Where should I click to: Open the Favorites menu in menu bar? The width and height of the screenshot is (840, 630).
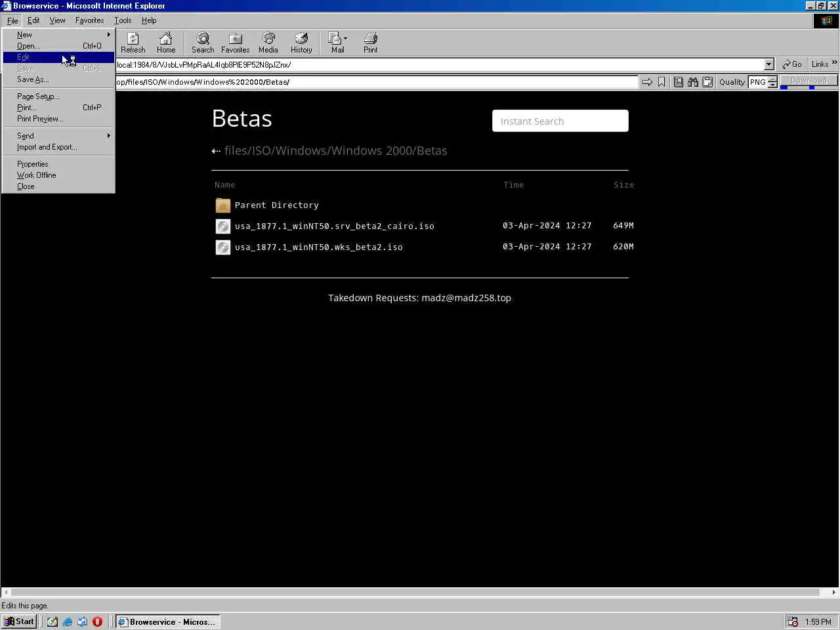point(89,20)
